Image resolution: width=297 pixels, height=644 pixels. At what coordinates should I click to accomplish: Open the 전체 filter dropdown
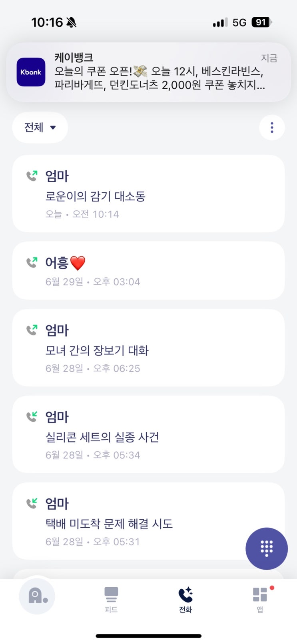[40, 128]
